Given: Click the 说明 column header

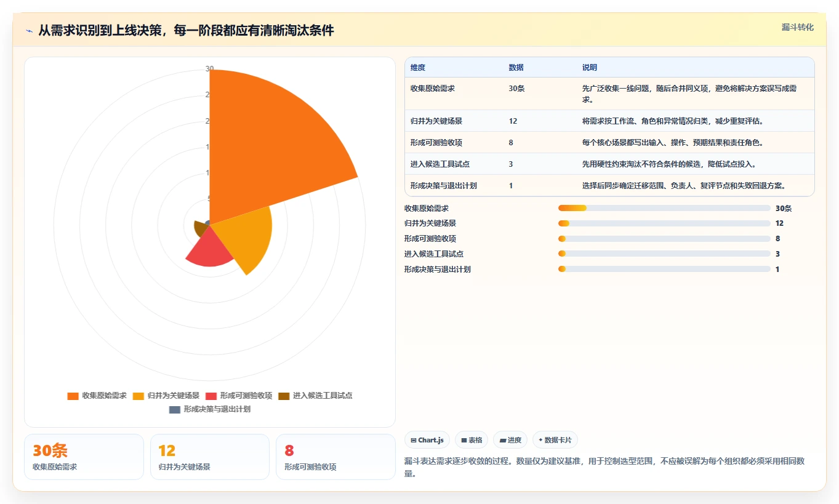Looking at the screenshot, I should 590,68.
